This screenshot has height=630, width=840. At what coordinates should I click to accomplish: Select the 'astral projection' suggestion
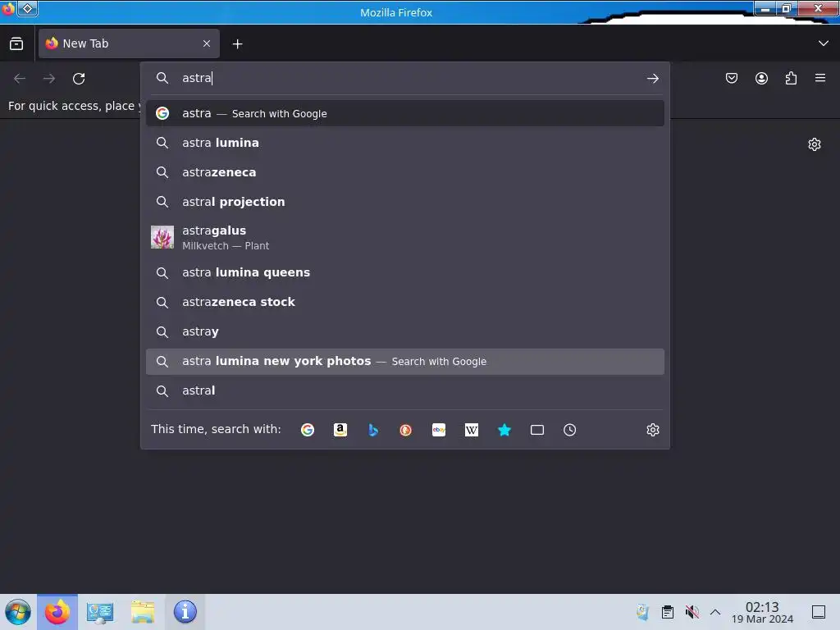[x=405, y=202]
